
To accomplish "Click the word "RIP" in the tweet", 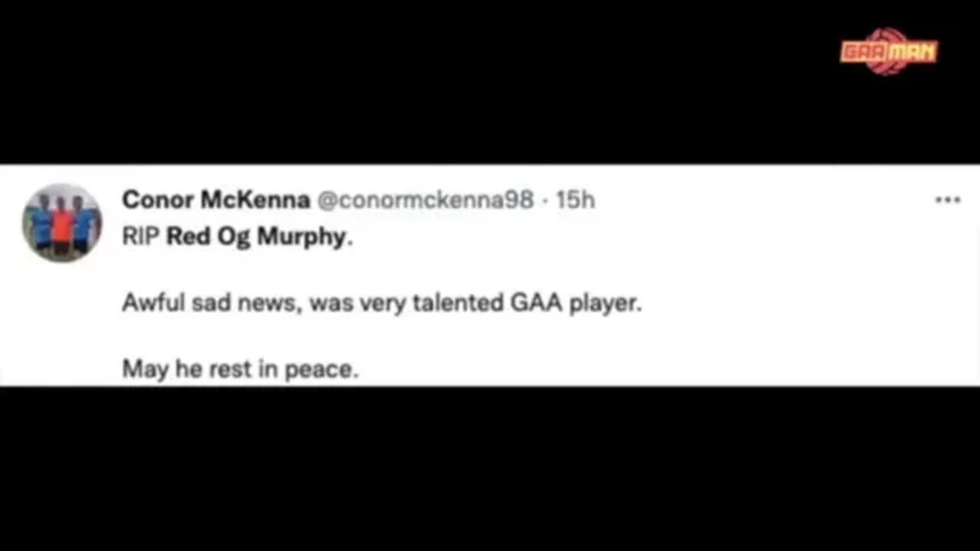I will [x=141, y=237].
